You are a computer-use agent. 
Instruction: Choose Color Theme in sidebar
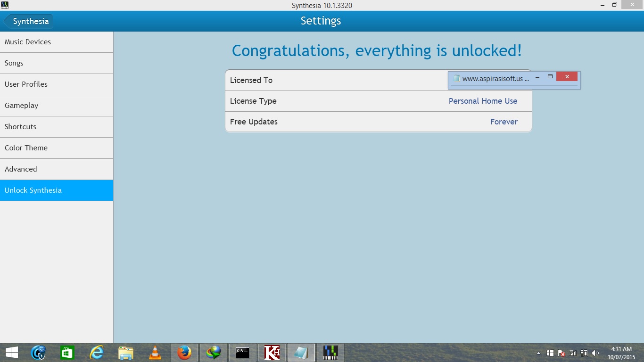click(57, 148)
